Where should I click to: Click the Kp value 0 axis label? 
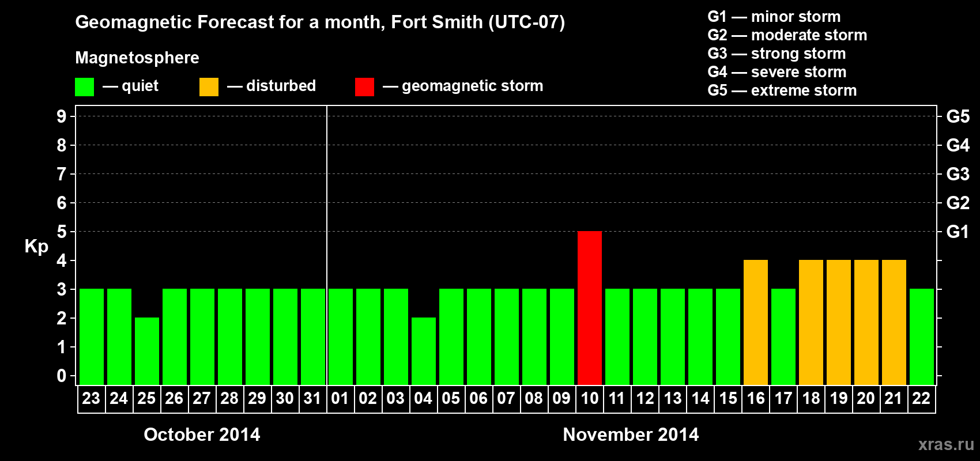[61, 376]
